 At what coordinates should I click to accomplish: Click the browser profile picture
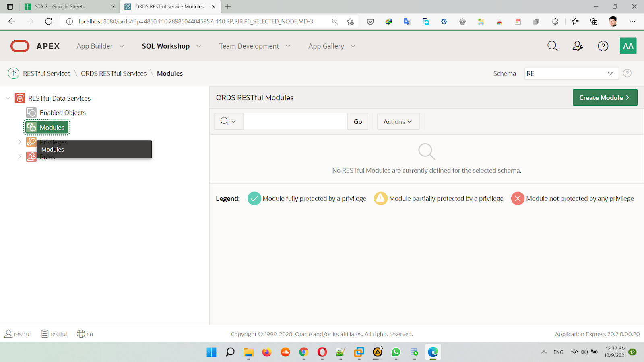(x=613, y=21)
